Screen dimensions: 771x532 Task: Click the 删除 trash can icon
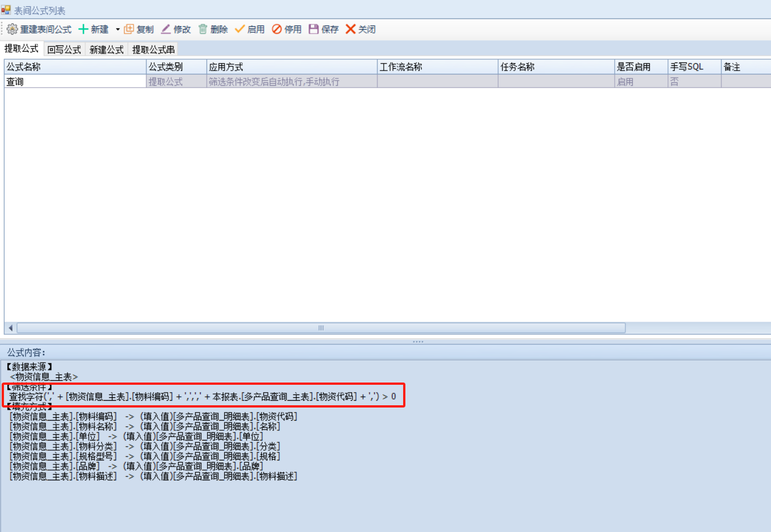203,29
